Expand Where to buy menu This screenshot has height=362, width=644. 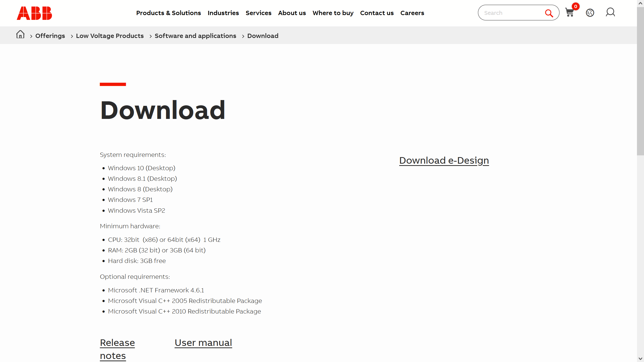click(333, 13)
